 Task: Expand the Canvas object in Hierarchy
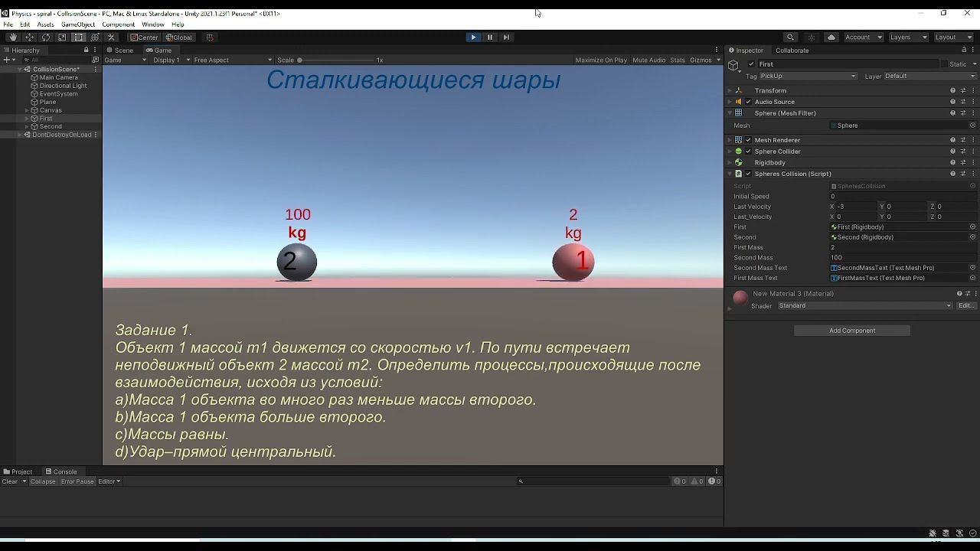(27, 110)
